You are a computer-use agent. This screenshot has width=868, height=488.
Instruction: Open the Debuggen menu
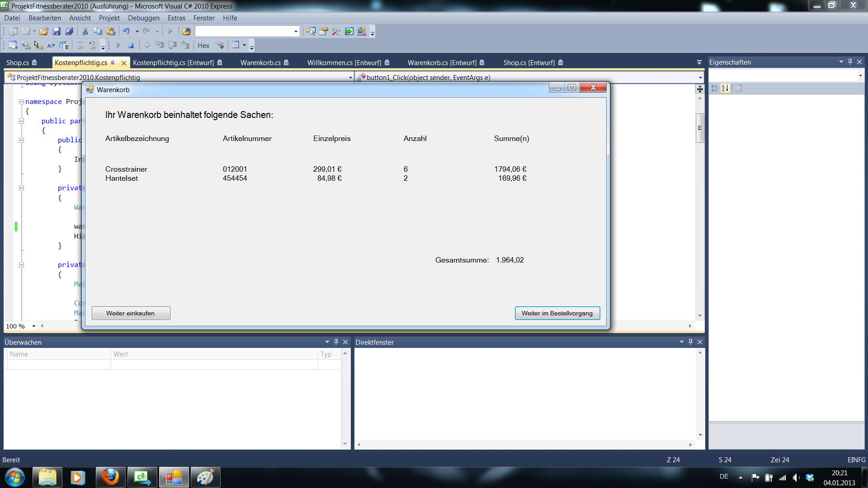click(143, 18)
